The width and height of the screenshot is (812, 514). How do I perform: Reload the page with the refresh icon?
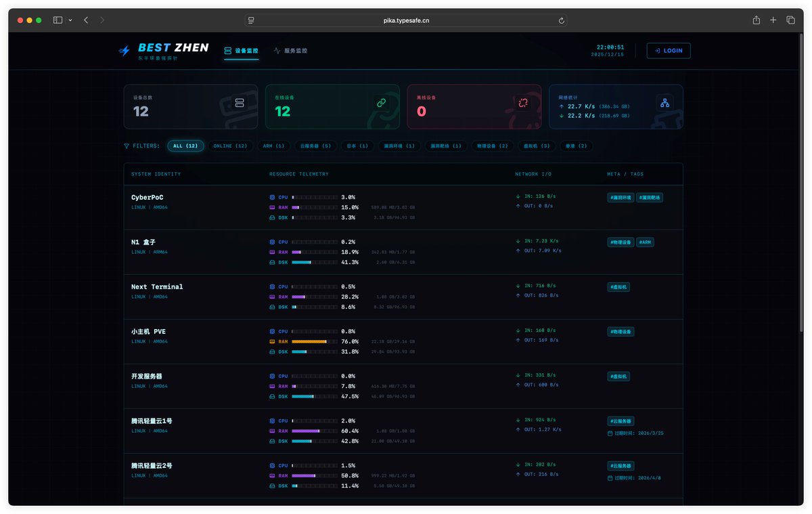click(x=561, y=20)
